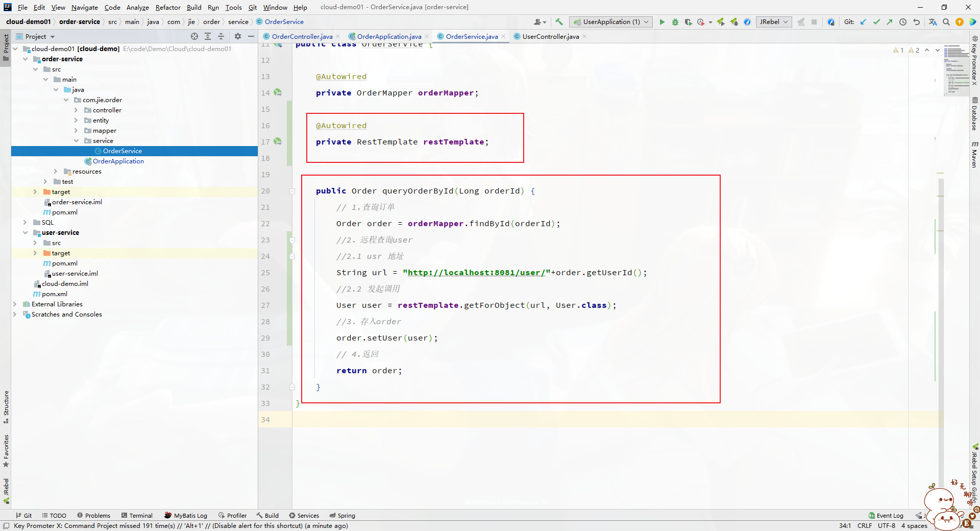Click Git Push green arrow
Image resolution: width=980 pixels, height=531 pixels.
(x=890, y=22)
